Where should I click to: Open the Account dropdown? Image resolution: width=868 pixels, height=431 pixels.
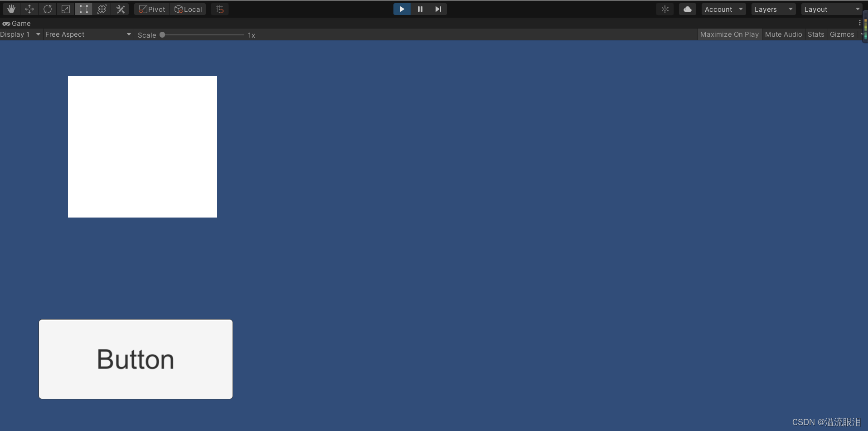tap(723, 9)
